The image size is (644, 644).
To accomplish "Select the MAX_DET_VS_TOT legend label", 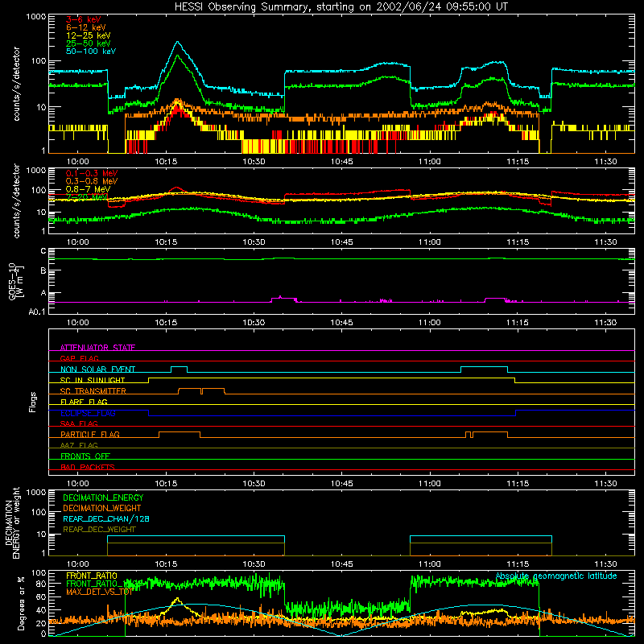I will (x=99, y=592).
